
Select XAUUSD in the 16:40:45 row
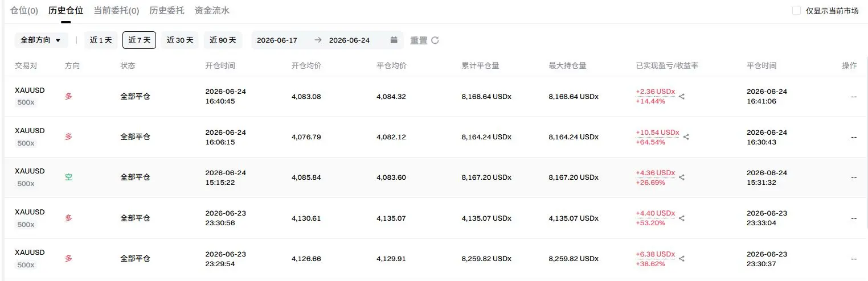tap(30, 90)
